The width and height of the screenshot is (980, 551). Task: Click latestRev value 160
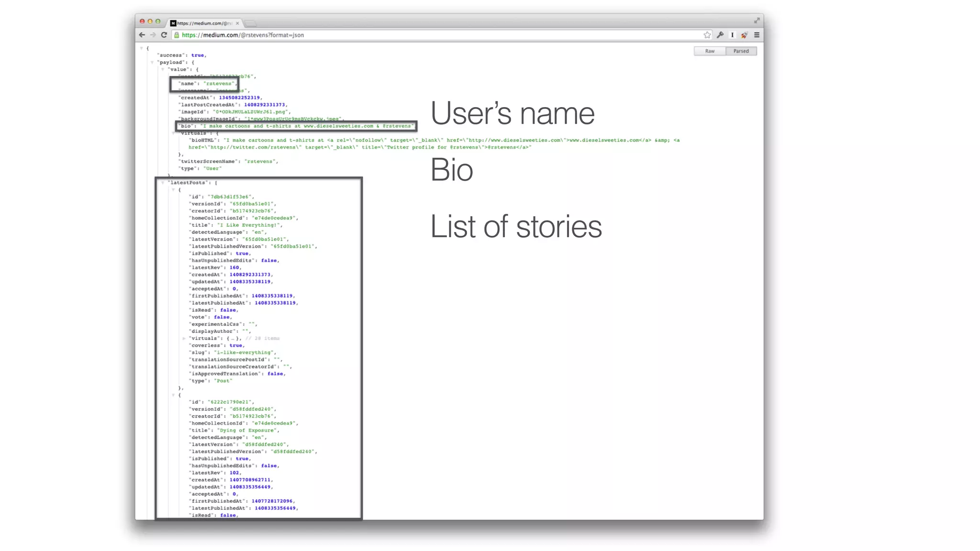click(x=234, y=268)
